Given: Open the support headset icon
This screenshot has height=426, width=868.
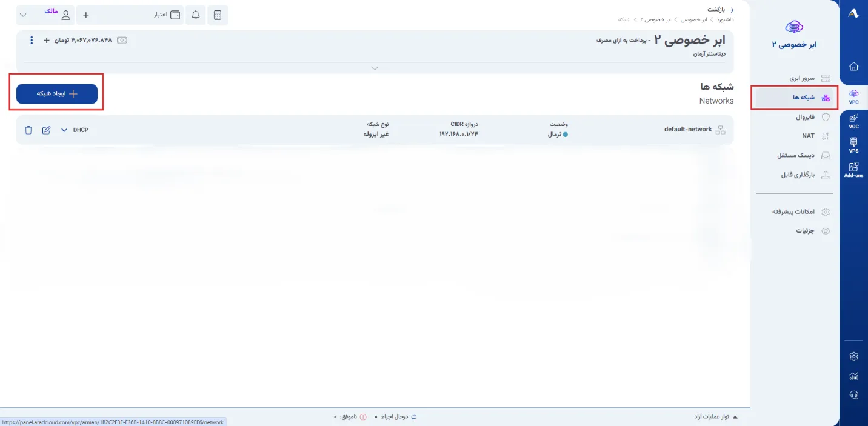Looking at the screenshot, I should (853, 395).
